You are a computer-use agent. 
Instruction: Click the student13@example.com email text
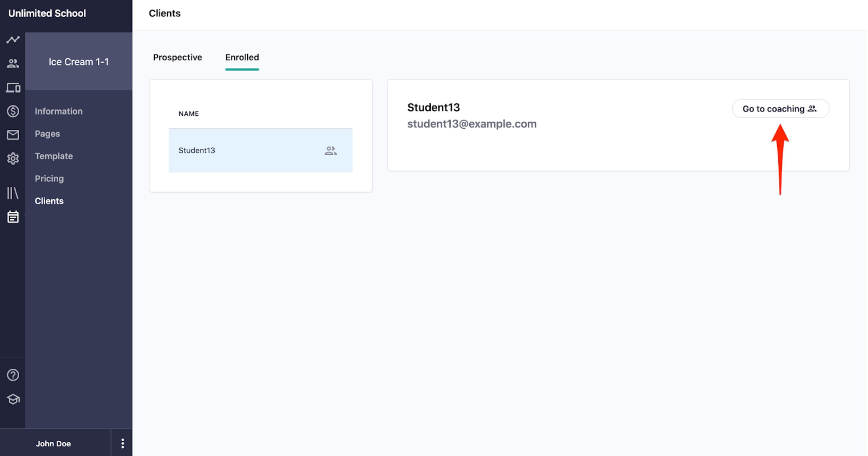pos(472,124)
